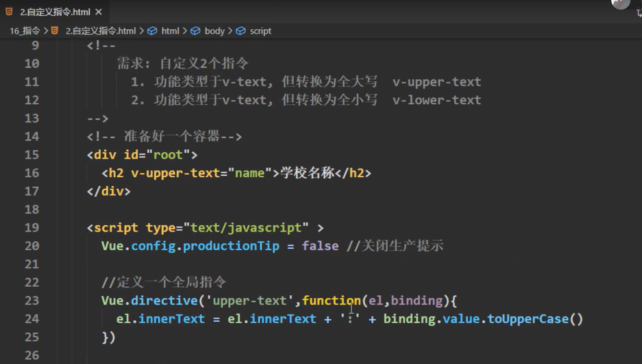Click the comment 关闭生产提示
Screen dimensions: 642x364
pos(401,246)
